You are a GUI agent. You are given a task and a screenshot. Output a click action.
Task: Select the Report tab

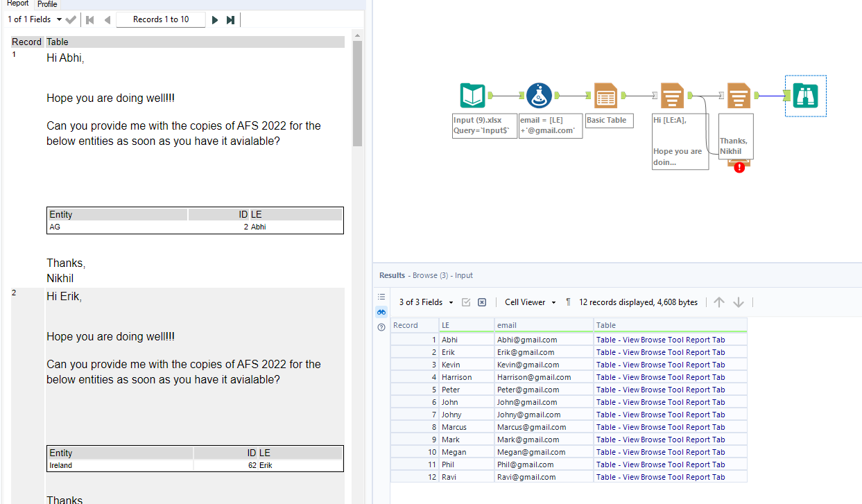pyautogui.click(x=17, y=4)
